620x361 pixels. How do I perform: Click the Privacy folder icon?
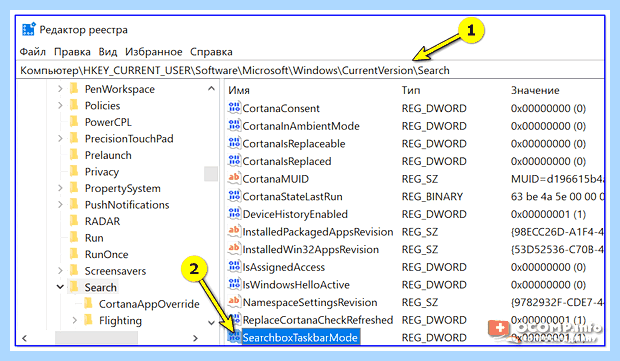coord(74,171)
